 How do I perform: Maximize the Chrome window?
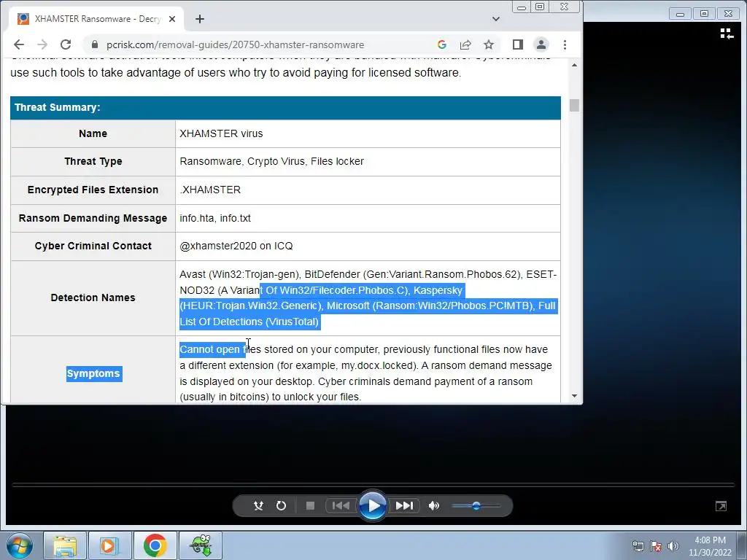click(x=540, y=7)
